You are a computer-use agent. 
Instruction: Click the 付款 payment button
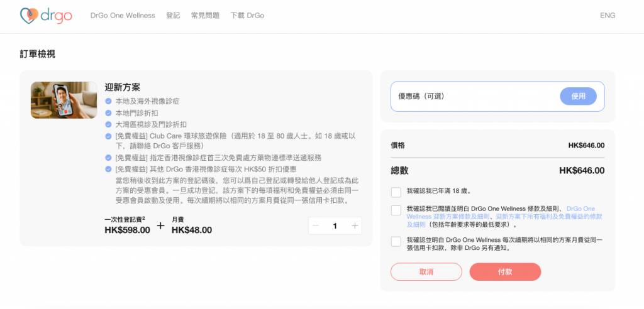[x=504, y=272]
